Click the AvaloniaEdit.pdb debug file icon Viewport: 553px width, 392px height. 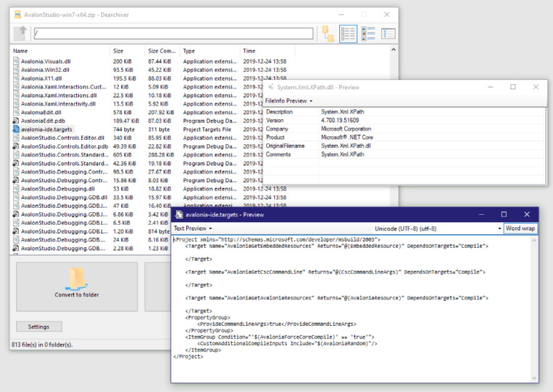click(16, 120)
